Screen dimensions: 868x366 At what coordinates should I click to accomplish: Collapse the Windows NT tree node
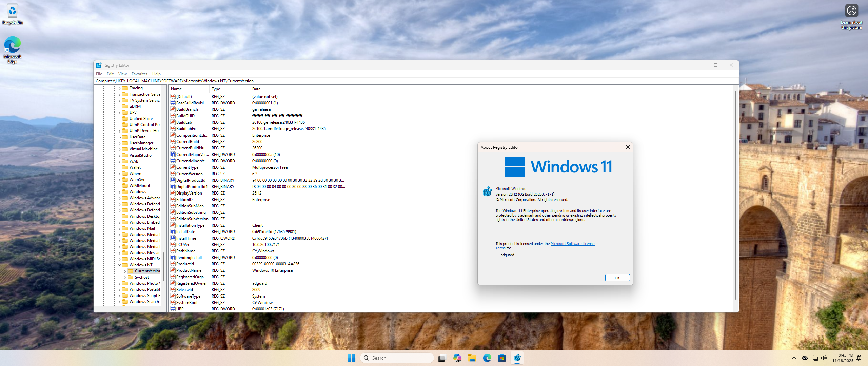coord(119,265)
